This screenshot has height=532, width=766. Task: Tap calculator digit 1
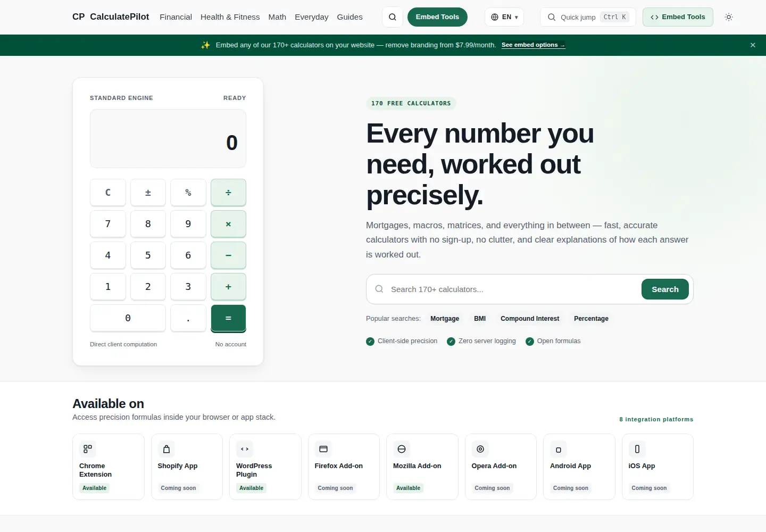(x=108, y=287)
